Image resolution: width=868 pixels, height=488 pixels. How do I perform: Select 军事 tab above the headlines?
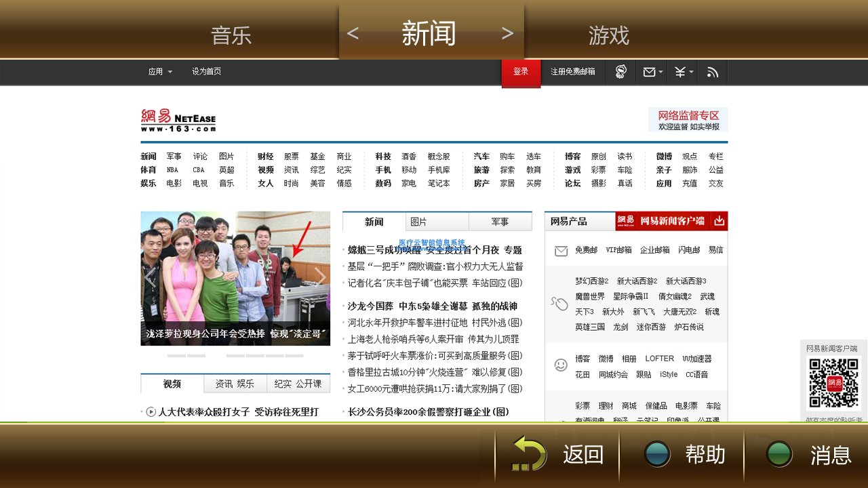(x=500, y=222)
